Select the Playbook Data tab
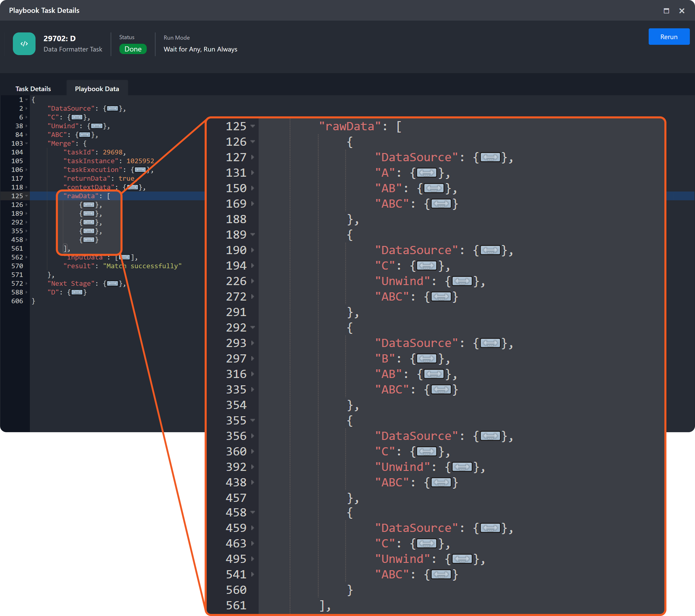 pyautogui.click(x=97, y=89)
